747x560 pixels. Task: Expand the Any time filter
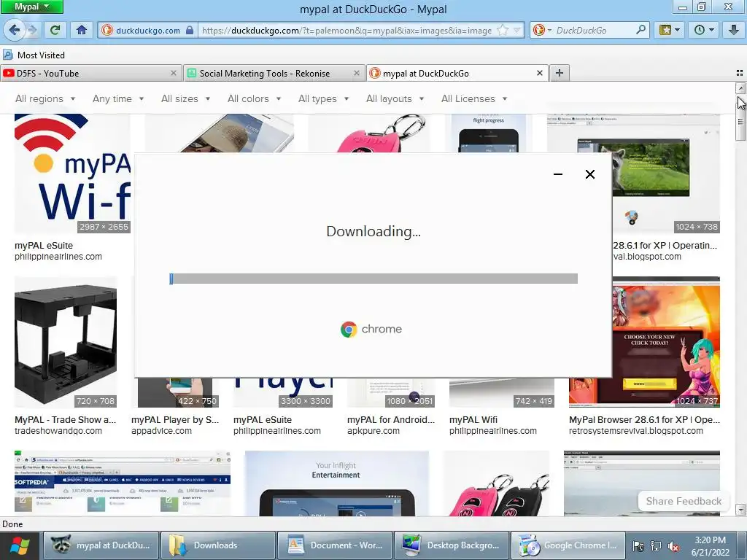[x=118, y=98]
